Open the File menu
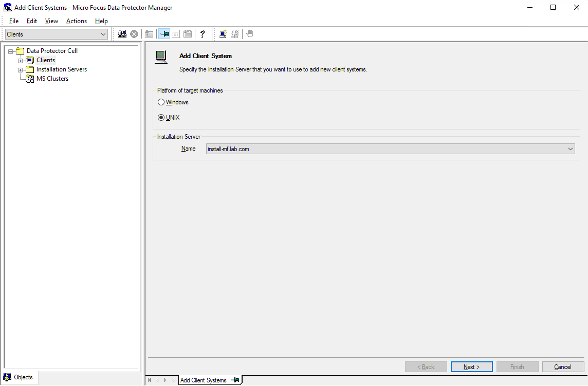The width and height of the screenshot is (588, 386). [14, 21]
